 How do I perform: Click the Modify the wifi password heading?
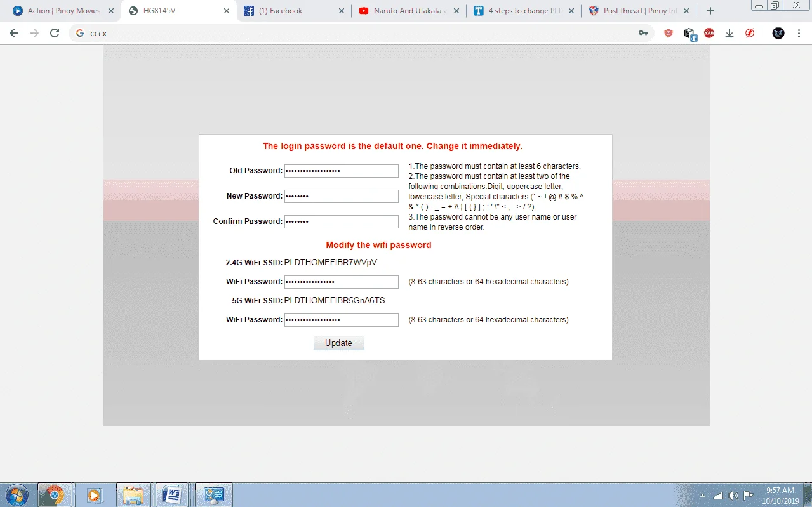(x=378, y=245)
